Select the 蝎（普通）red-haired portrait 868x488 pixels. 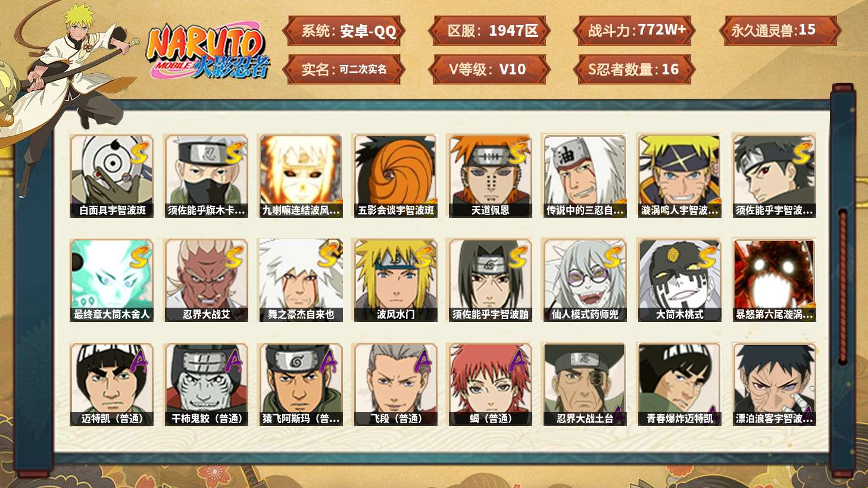(490, 384)
